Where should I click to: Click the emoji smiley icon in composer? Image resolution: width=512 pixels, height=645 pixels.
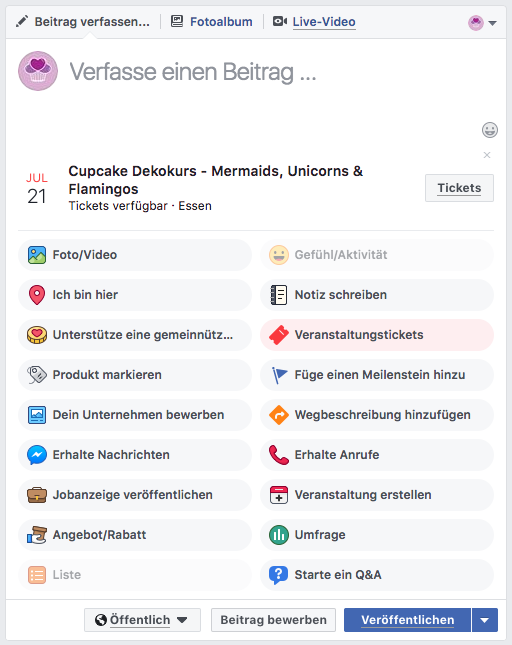(489, 130)
